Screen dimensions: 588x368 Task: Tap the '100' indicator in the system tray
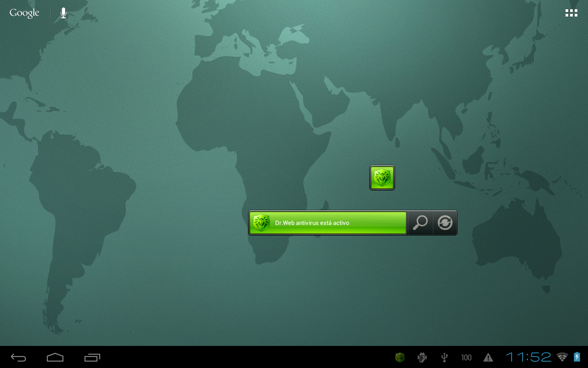[466, 357]
